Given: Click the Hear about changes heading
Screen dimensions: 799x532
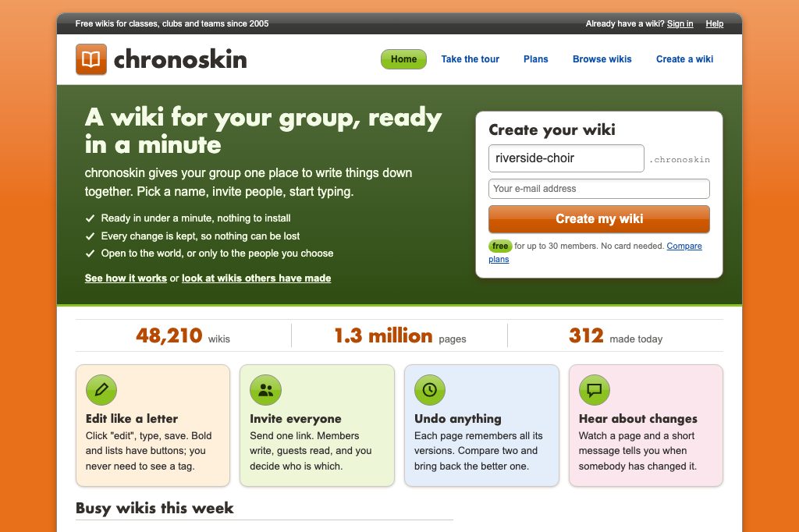Looking at the screenshot, I should click(638, 419).
